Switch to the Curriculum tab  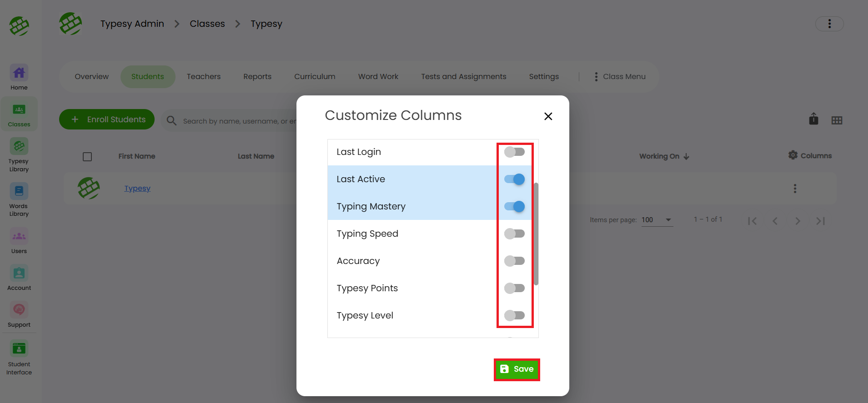point(315,77)
